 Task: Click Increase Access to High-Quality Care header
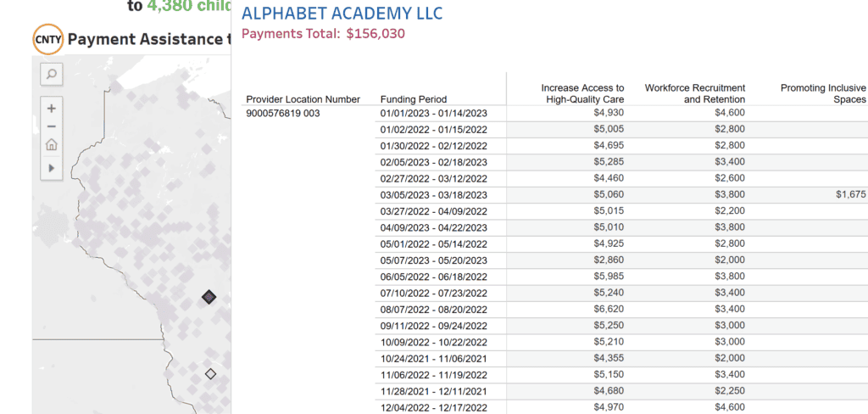[582, 93]
